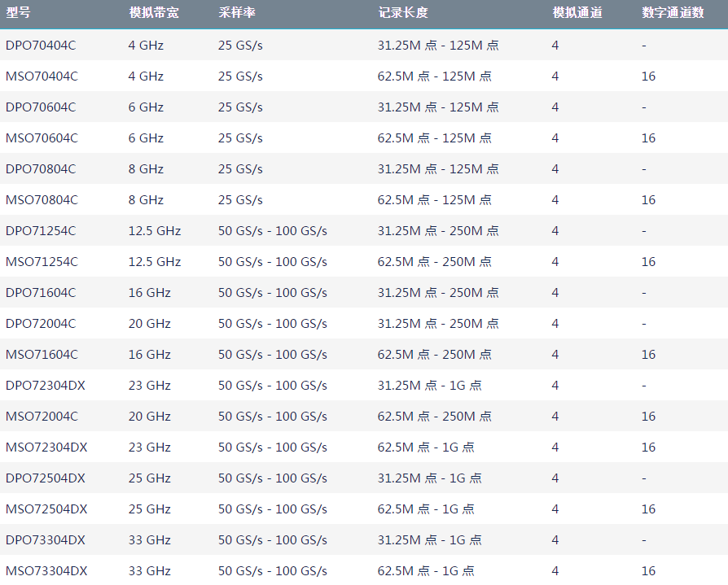Click the 12.5 GHz bandwidth for DPO71254C
The width and height of the screenshot is (728, 585).
pyautogui.click(x=155, y=231)
